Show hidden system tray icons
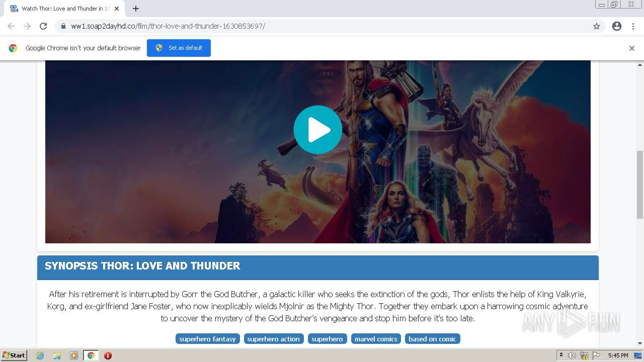The image size is (644, 362). (x=561, y=355)
